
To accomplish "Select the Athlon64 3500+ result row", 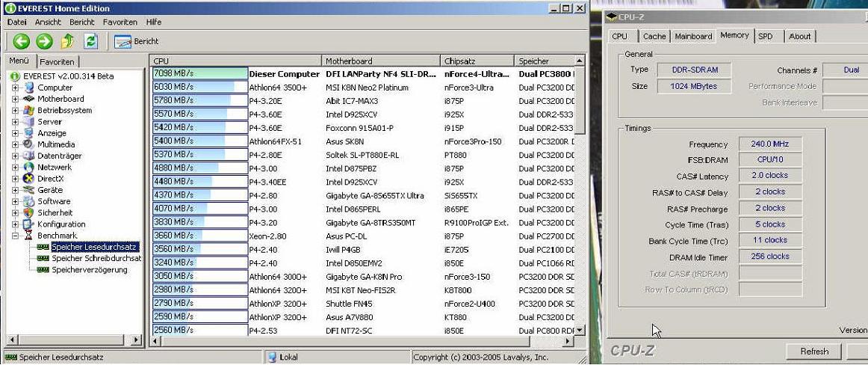I will (364, 88).
